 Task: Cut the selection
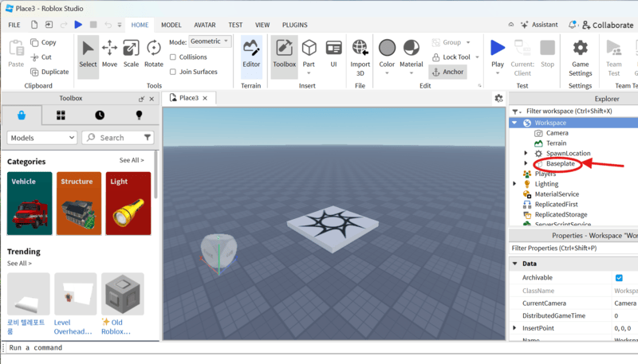pyautogui.click(x=41, y=57)
